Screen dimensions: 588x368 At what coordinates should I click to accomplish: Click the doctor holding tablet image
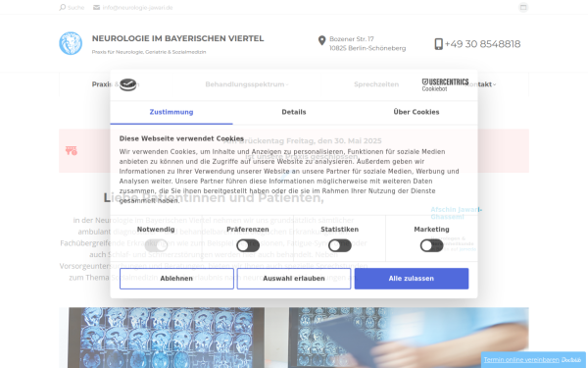[x=409, y=338]
